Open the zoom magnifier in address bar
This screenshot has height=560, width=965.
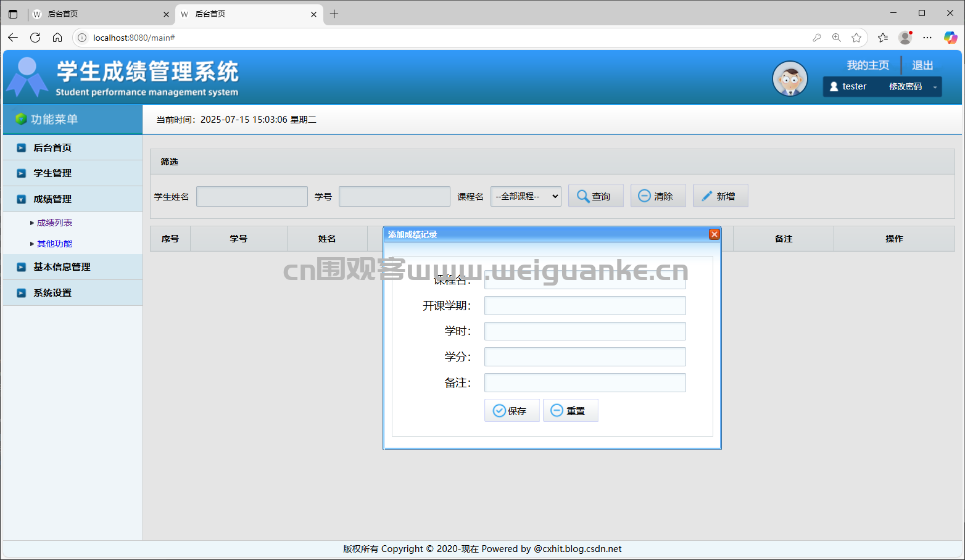837,38
